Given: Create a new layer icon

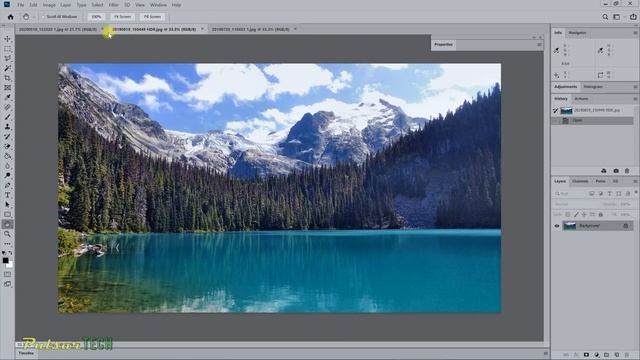Looking at the screenshot, I should click(x=617, y=355).
